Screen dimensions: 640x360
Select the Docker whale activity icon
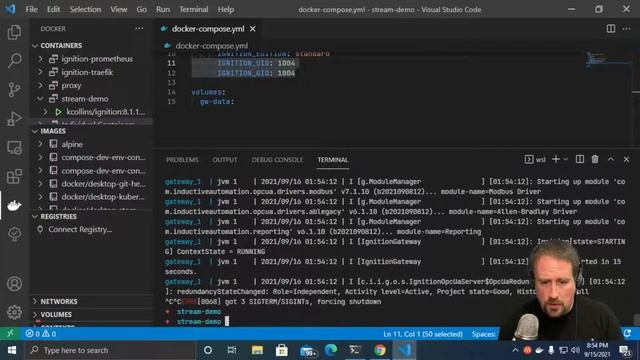(x=14, y=205)
